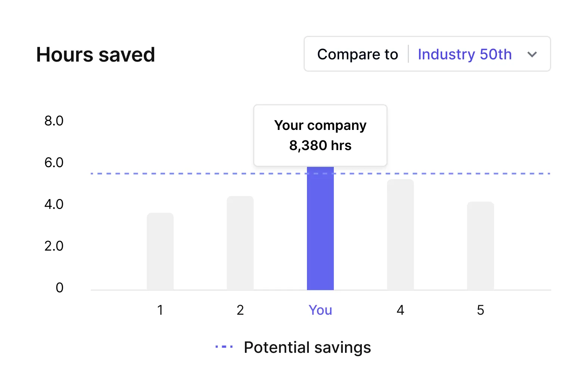Click the You axis label
Image resolution: width=587 pixels, height=392 pixels.
(x=320, y=310)
